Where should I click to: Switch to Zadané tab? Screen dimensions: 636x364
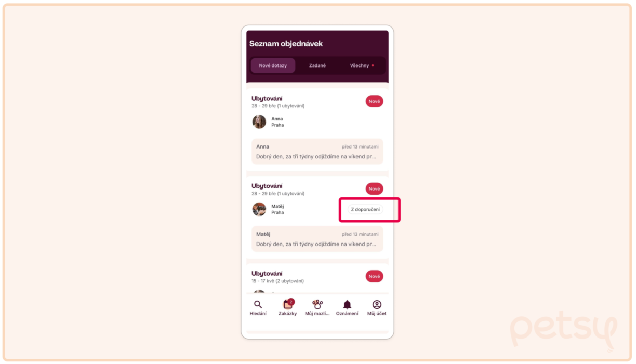pyautogui.click(x=317, y=65)
